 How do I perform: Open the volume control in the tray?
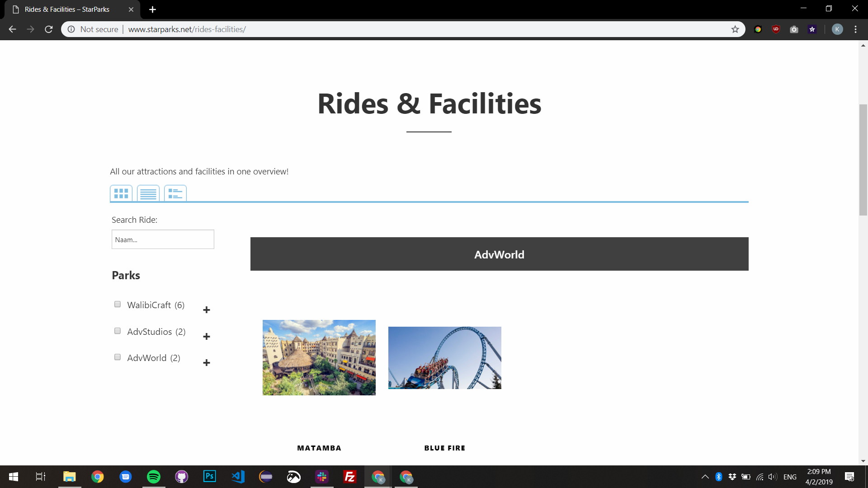[773, 477]
